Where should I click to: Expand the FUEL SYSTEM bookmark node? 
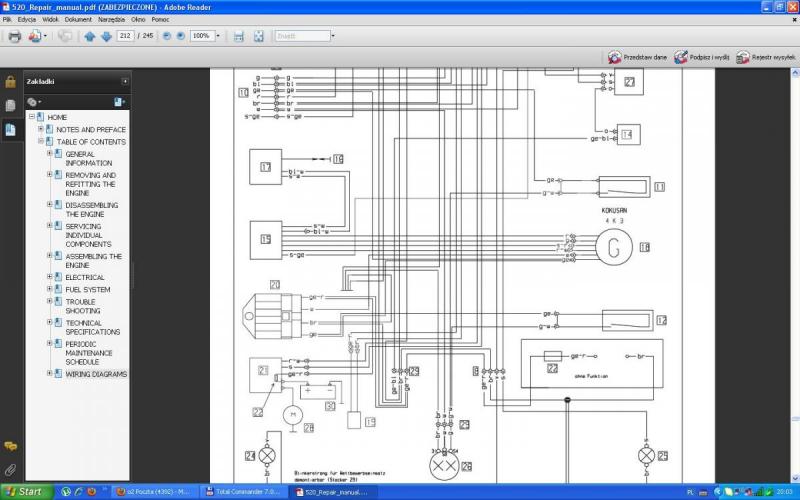point(49,289)
